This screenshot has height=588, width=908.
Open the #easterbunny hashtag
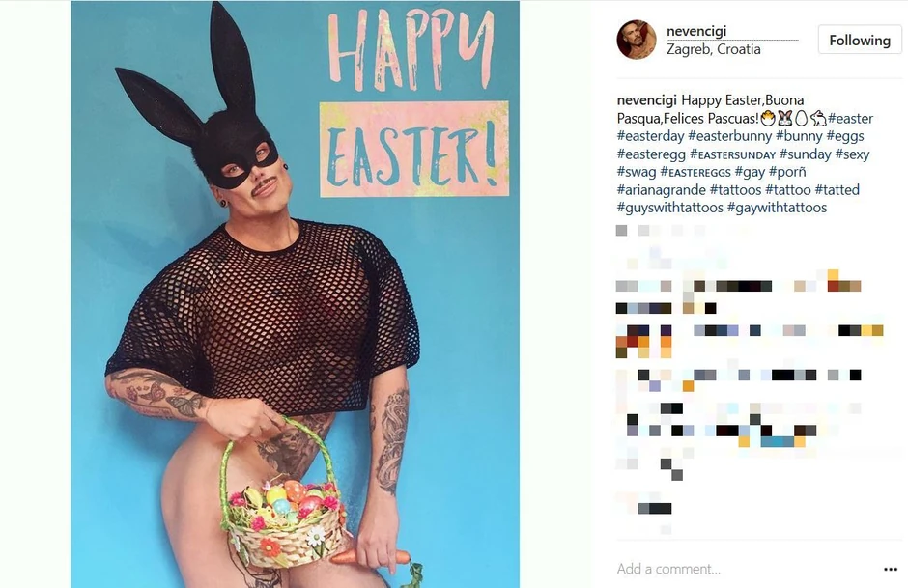(729, 136)
